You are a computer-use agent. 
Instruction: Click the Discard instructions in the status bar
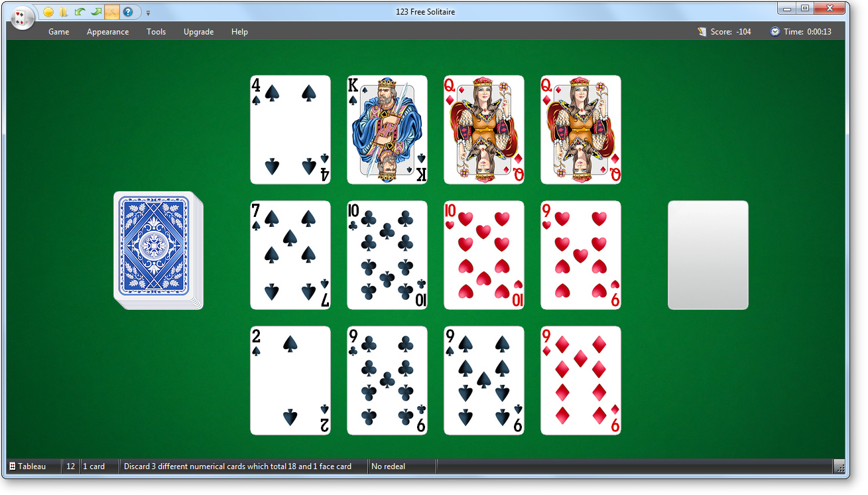tap(239, 466)
